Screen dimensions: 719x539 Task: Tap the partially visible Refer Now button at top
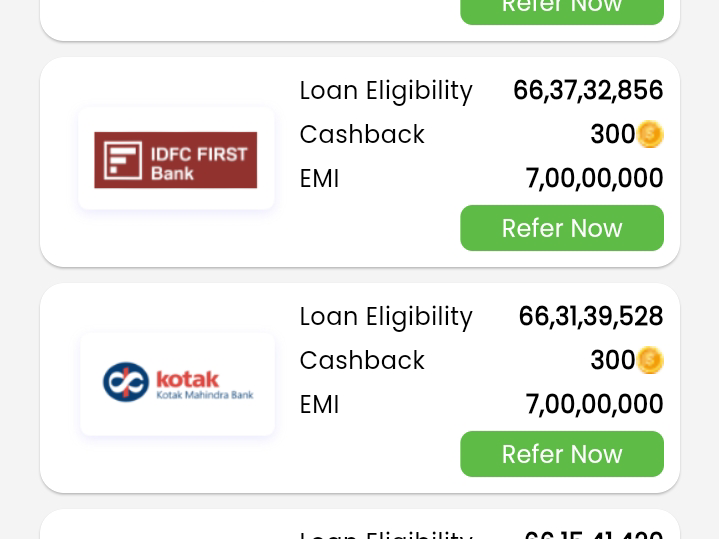pyautogui.click(x=561, y=10)
